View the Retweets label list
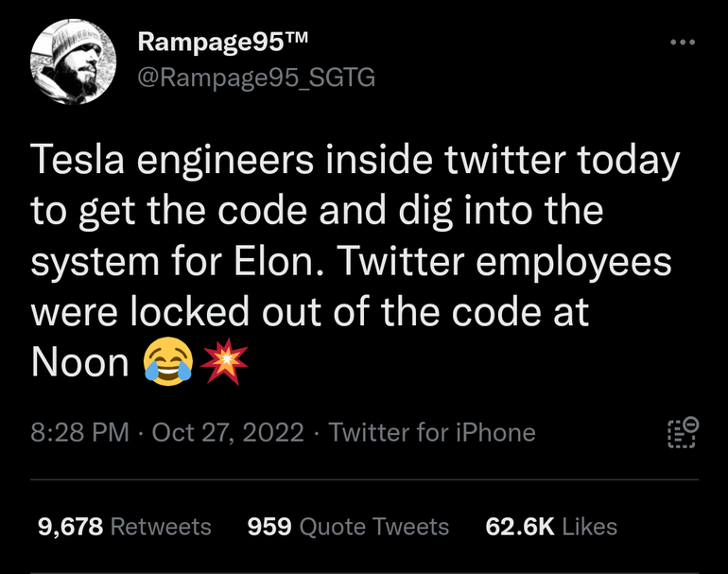 coord(161,527)
